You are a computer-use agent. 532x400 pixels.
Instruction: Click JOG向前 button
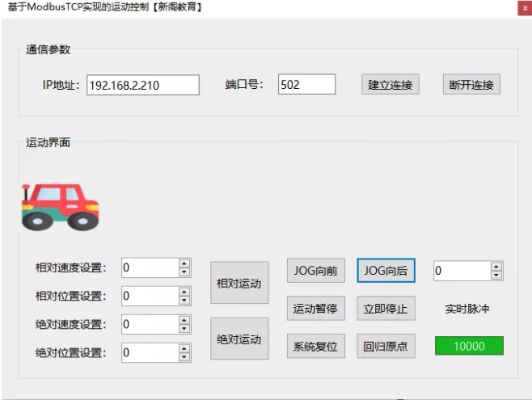click(316, 271)
